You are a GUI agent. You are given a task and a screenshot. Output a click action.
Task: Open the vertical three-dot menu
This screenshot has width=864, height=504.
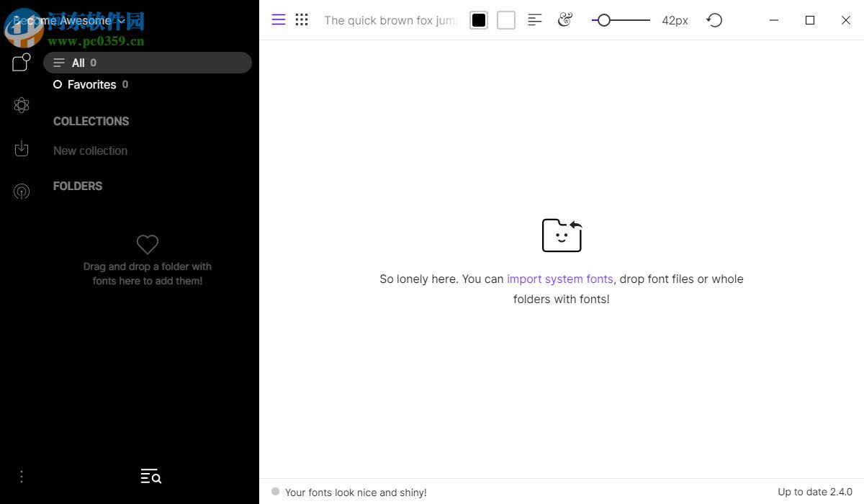tap(22, 477)
